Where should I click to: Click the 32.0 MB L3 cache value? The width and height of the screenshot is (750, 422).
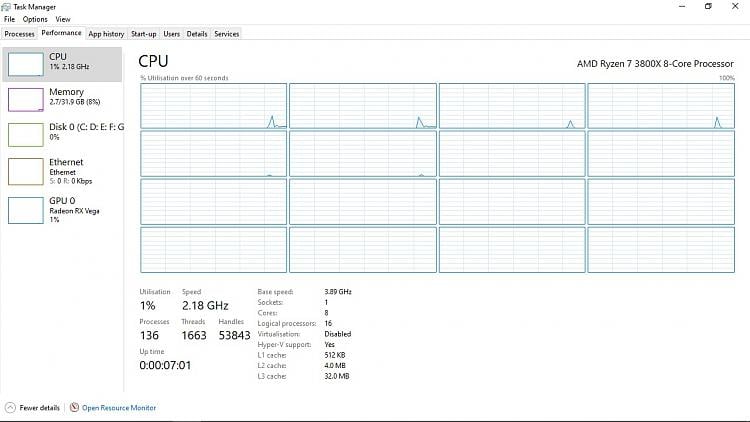(337, 376)
